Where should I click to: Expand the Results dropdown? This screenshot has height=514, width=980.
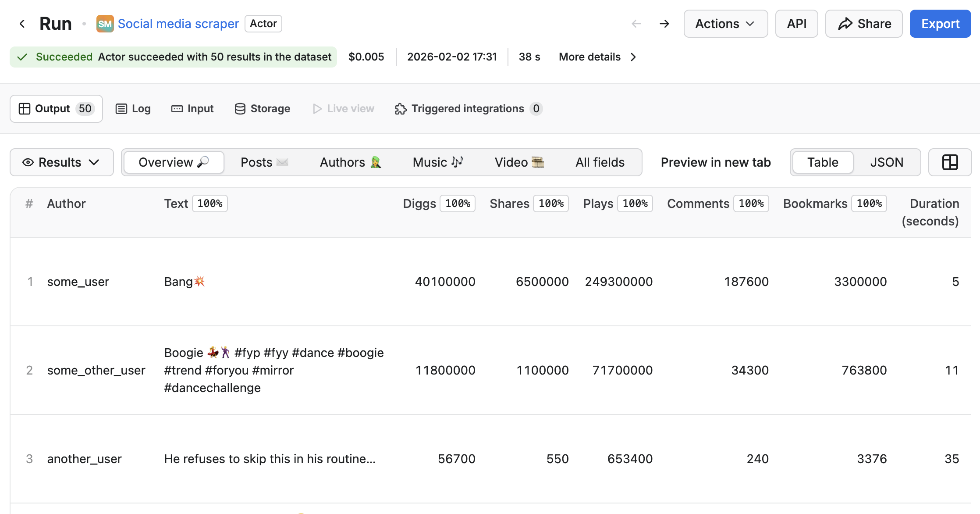click(x=61, y=162)
